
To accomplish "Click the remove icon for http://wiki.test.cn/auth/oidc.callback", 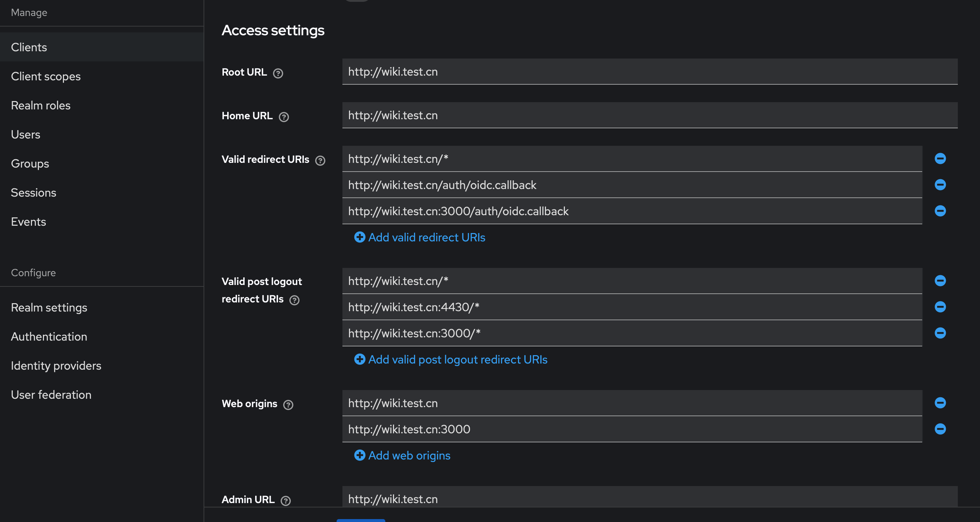I will pyautogui.click(x=940, y=185).
